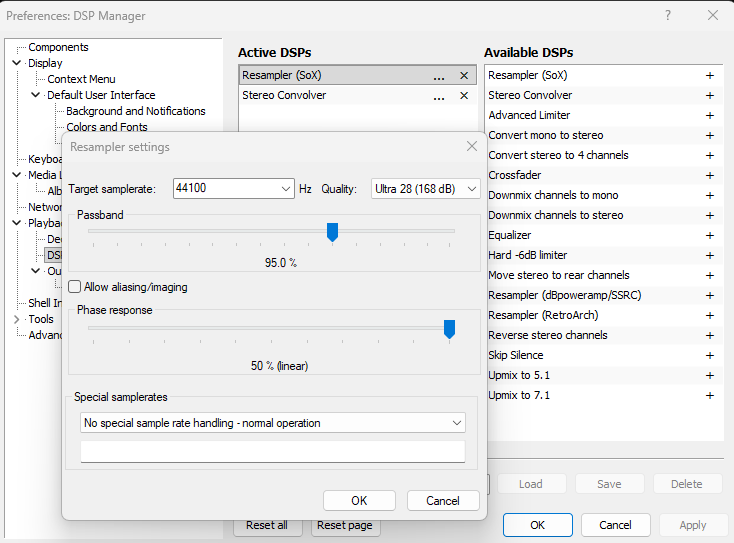The height and width of the screenshot is (543, 734).
Task: Add Hard -6dB limiter DSP
Action: coord(710,256)
